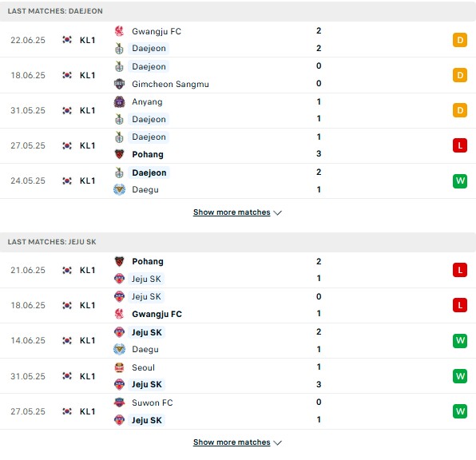
Task: Click KL1 league label on 21.06.25 row
Action: point(87,270)
